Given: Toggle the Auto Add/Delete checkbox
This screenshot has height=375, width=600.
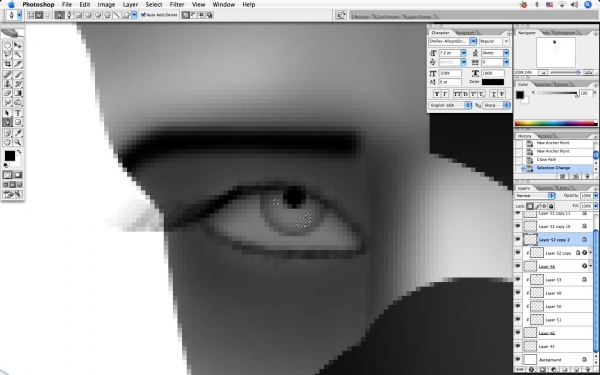Looking at the screenshot, I should (143, 15).
